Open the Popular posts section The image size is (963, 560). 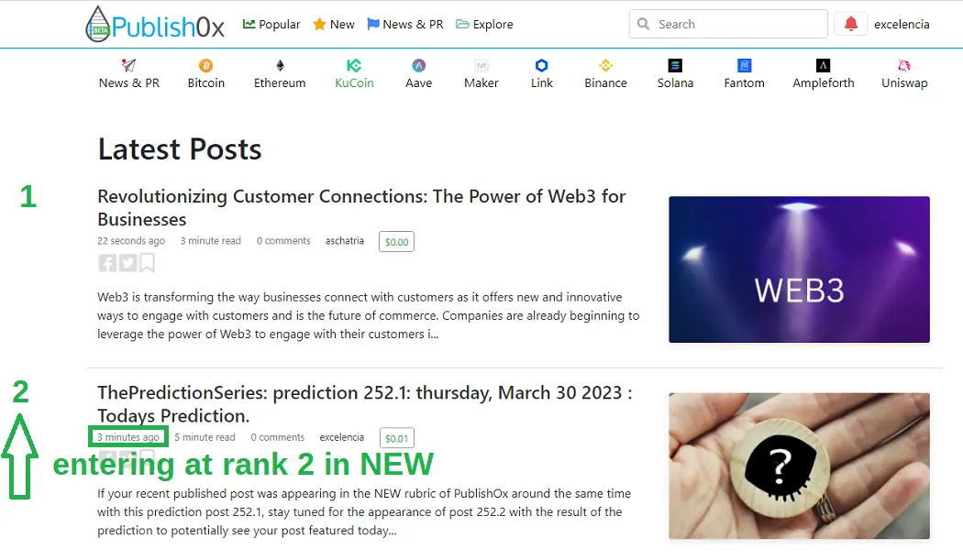(271, 25)
